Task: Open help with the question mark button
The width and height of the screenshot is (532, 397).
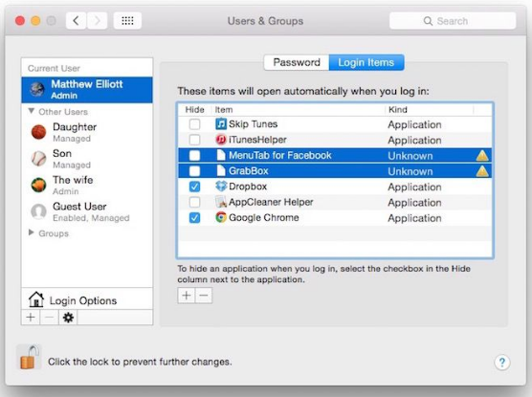Action: 502,362
